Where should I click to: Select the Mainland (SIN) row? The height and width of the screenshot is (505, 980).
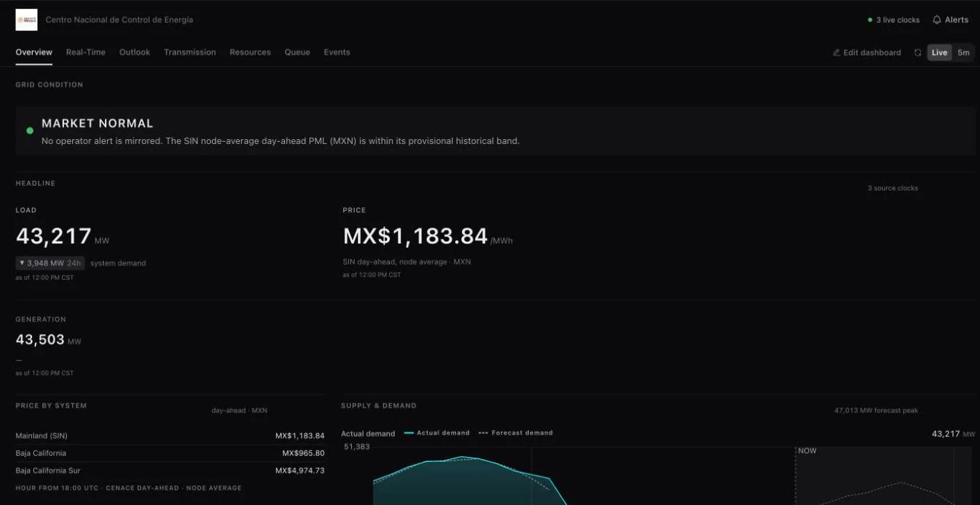point(170,436)
